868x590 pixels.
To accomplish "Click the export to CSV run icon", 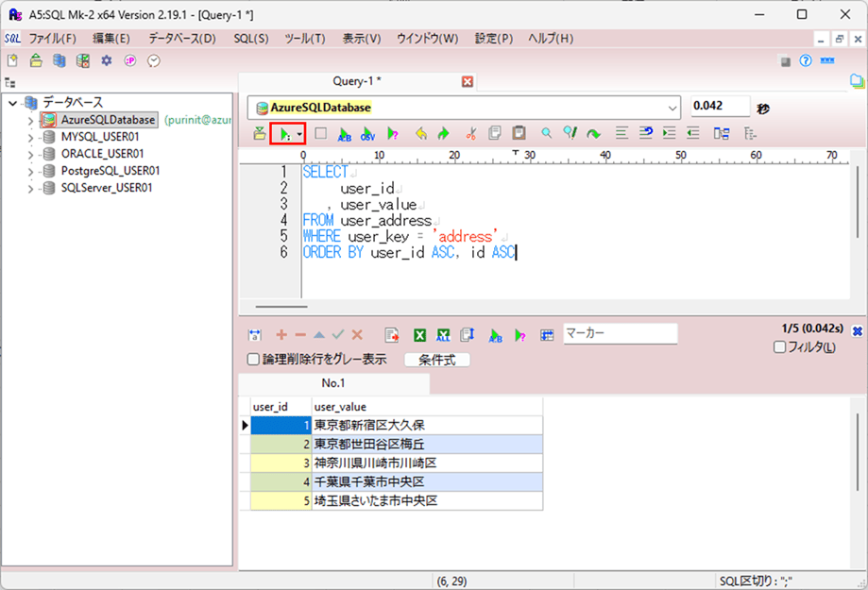I will coord(367,134).
